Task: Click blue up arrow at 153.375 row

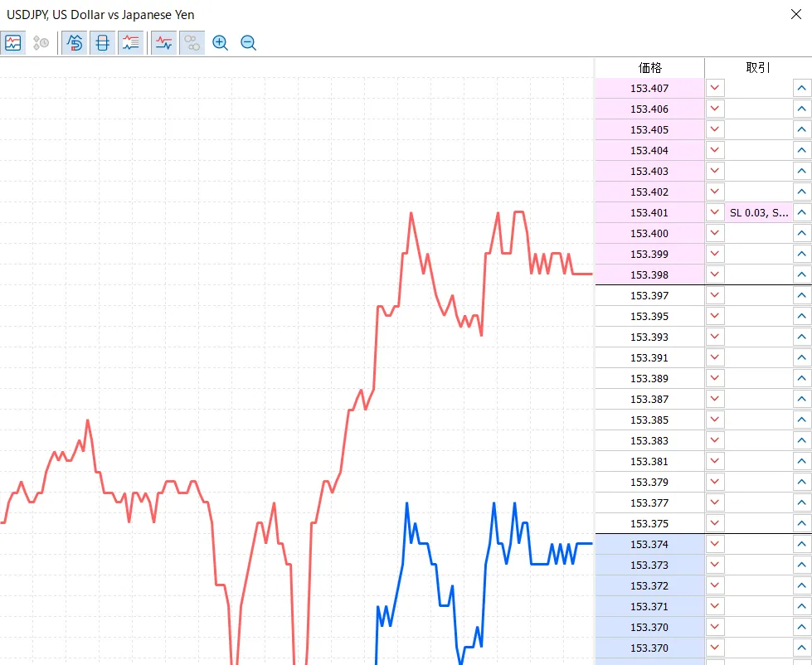Action: point(801,523)
